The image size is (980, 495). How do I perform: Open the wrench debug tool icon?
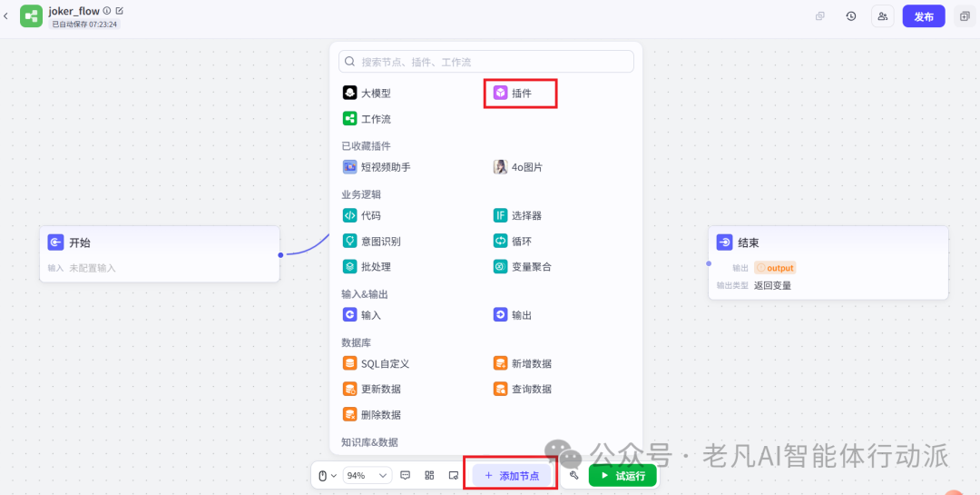point(573,476)
